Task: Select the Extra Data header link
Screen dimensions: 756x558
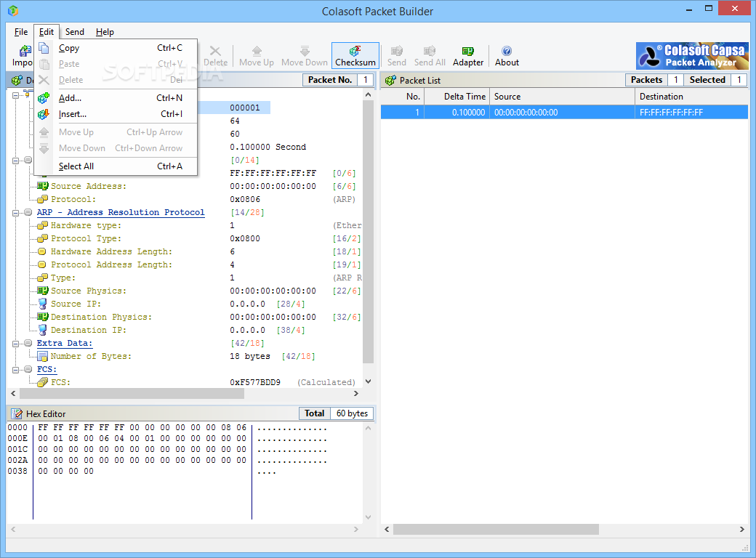Action: [x=64, y=343]
